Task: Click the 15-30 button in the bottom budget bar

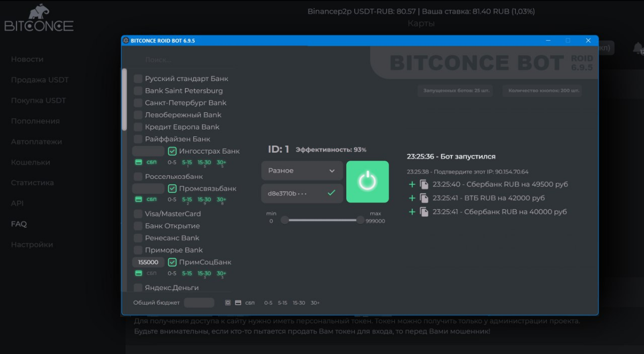Action: coord(298,303)
